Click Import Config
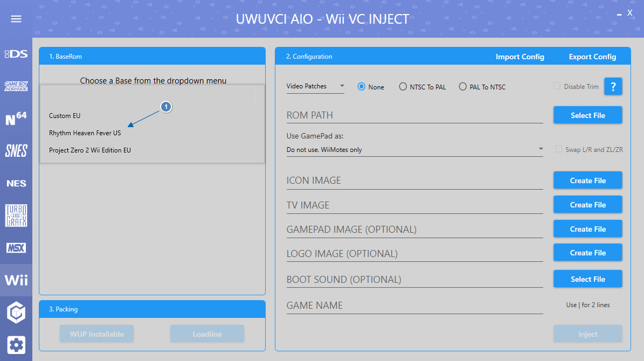 point(520,57)
